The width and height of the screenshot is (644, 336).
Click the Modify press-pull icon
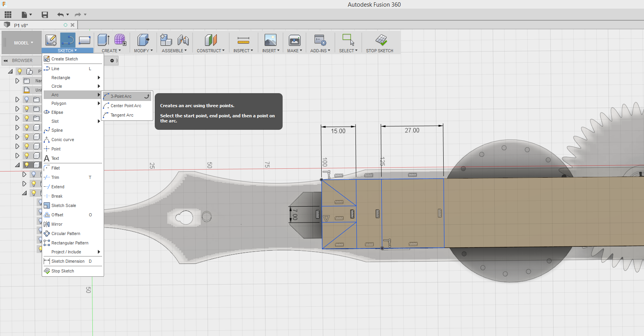[x=143, y=40]
